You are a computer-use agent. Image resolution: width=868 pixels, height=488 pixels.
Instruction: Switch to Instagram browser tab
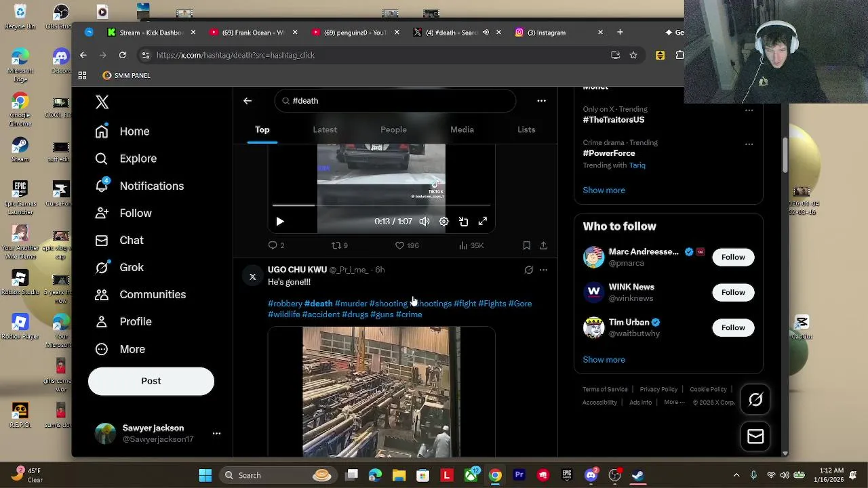tap(559, 33)
